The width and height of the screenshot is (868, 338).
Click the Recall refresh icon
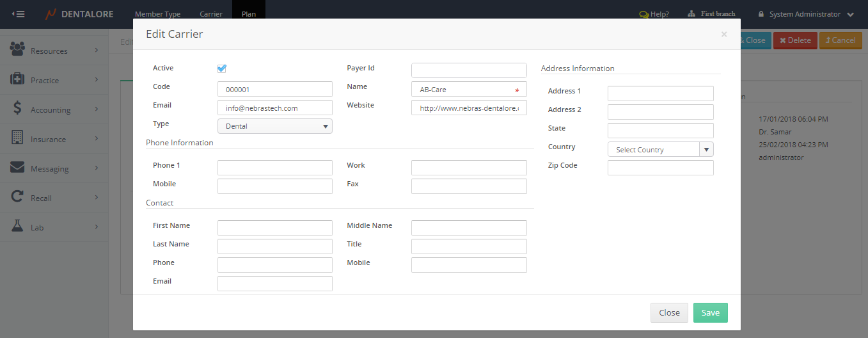(17, 197)
